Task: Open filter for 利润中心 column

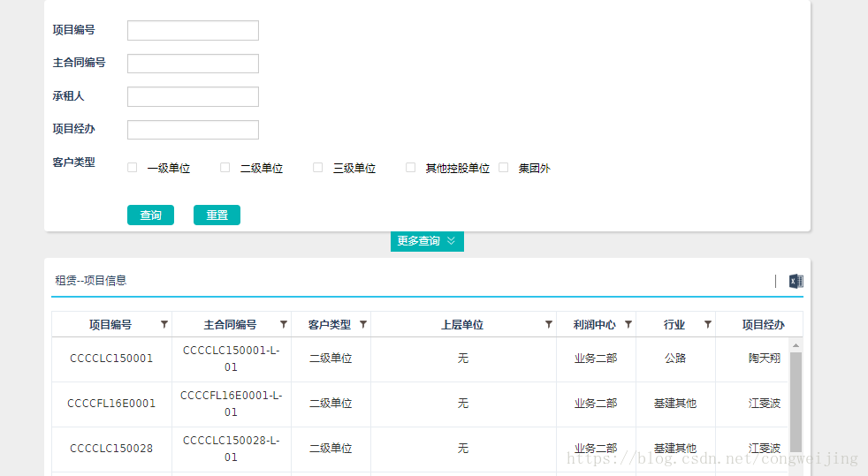Action: pyautogui.click(x=628, y=324)
